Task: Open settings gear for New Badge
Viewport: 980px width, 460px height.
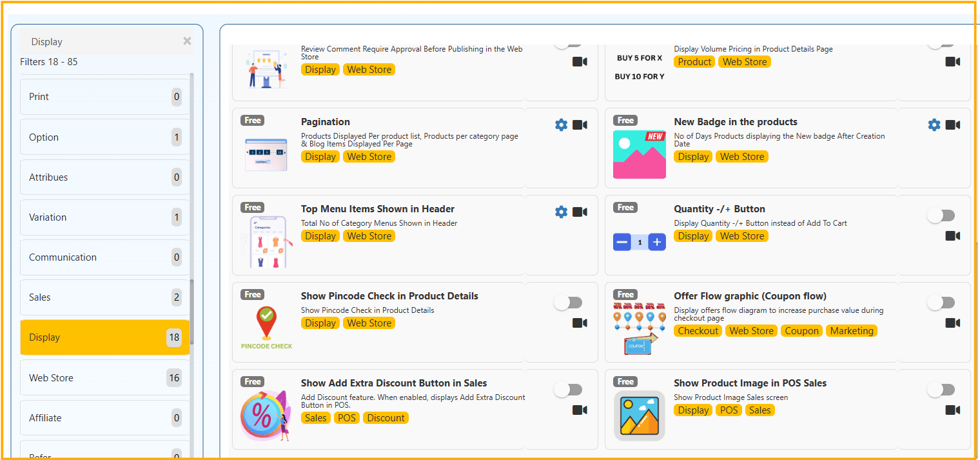Action: pyautogui.click(x=934, y=125)
